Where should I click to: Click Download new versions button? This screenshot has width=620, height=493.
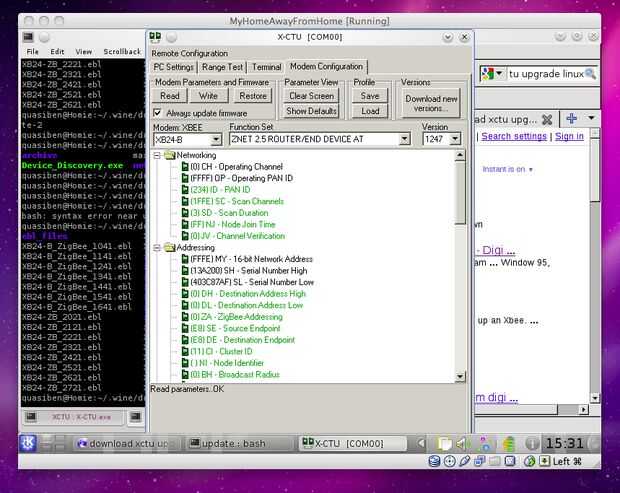tap(432, 103)
